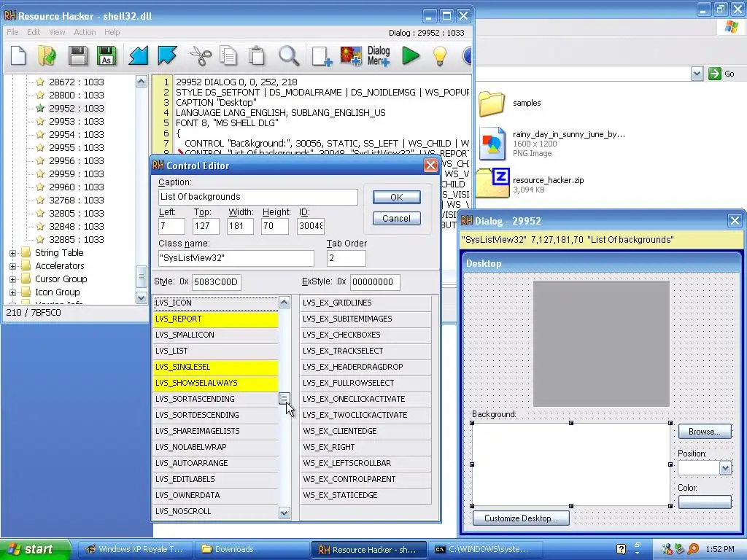
Task: Click the Customize Desktop... button
Action: point(521,518)
